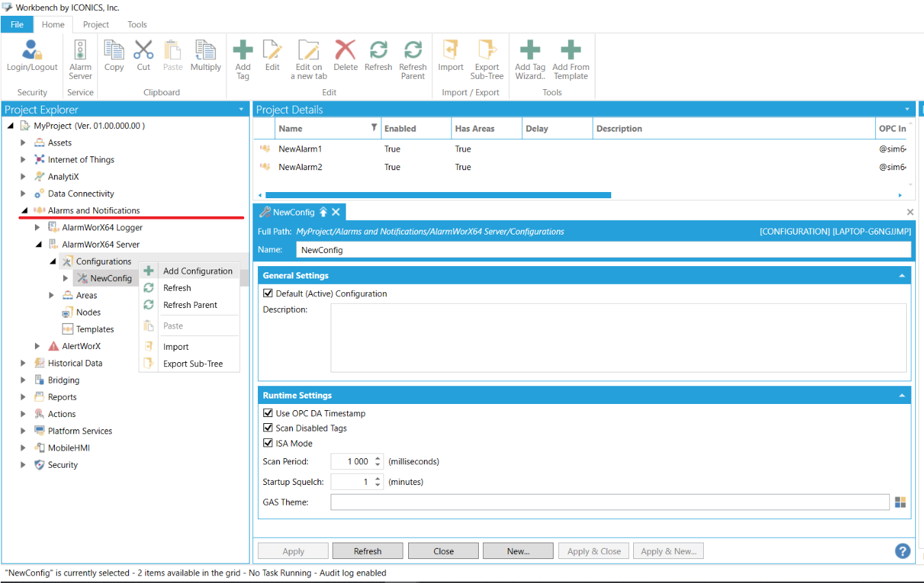
Task: Click the Enabled column header
Action: [x=416, y=128]
